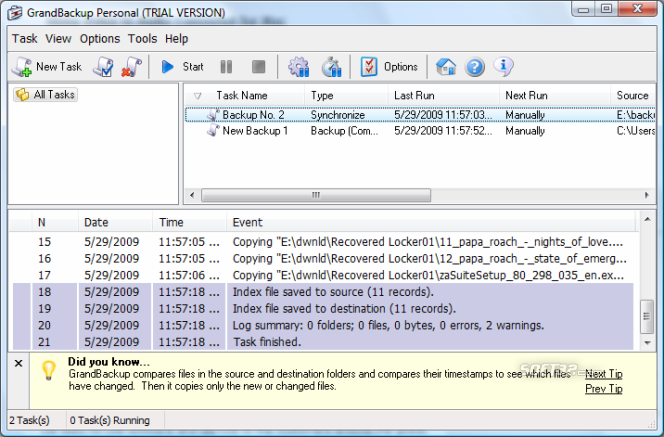
Task: Select log row Index file saved to source
Action: 323,292
